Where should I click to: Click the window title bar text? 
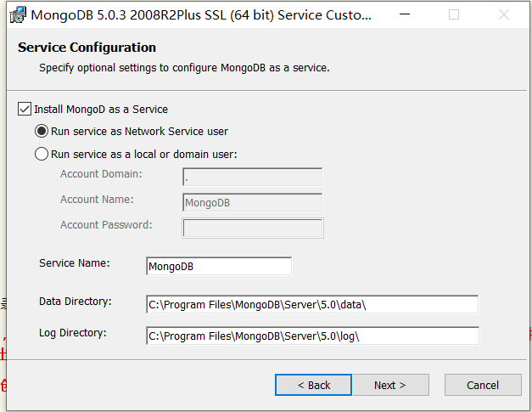[x=201, y=15]
